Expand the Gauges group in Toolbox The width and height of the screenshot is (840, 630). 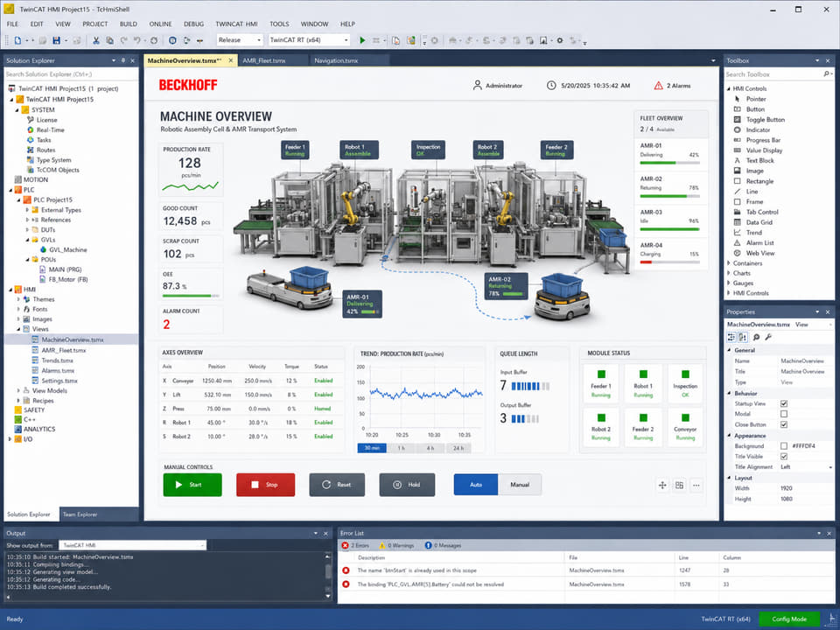729,283
